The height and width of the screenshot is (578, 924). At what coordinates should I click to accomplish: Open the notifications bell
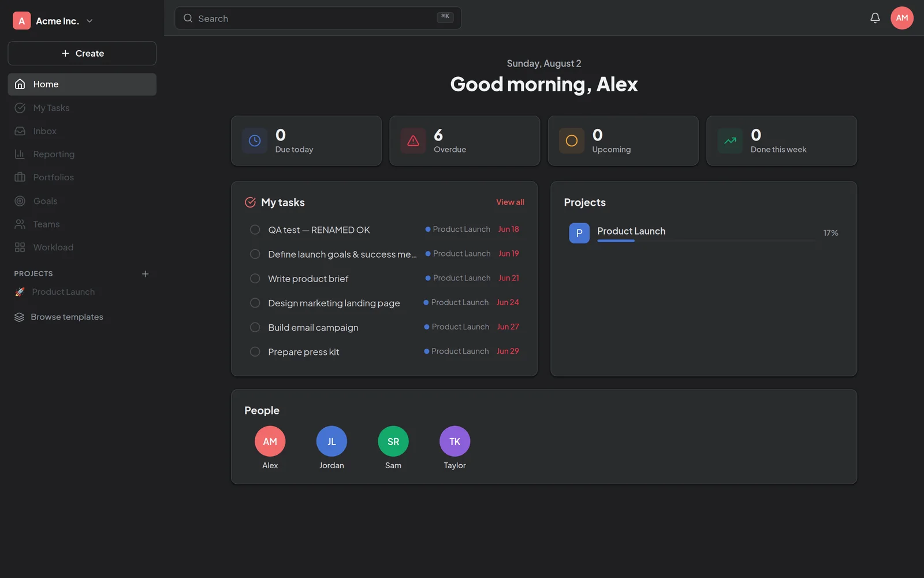[875, 18]
